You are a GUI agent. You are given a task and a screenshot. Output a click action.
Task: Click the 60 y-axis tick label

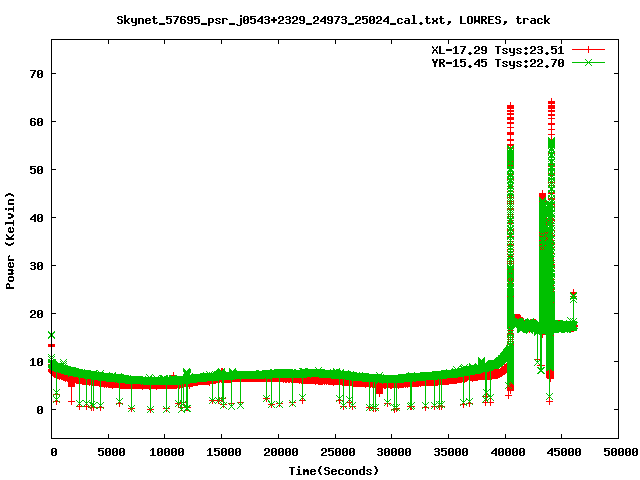[36, 122]
